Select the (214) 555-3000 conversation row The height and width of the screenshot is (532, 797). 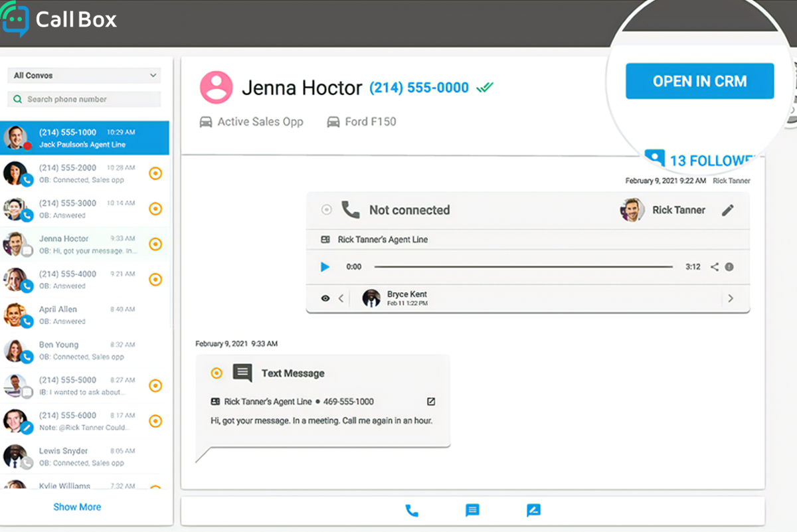84,209
